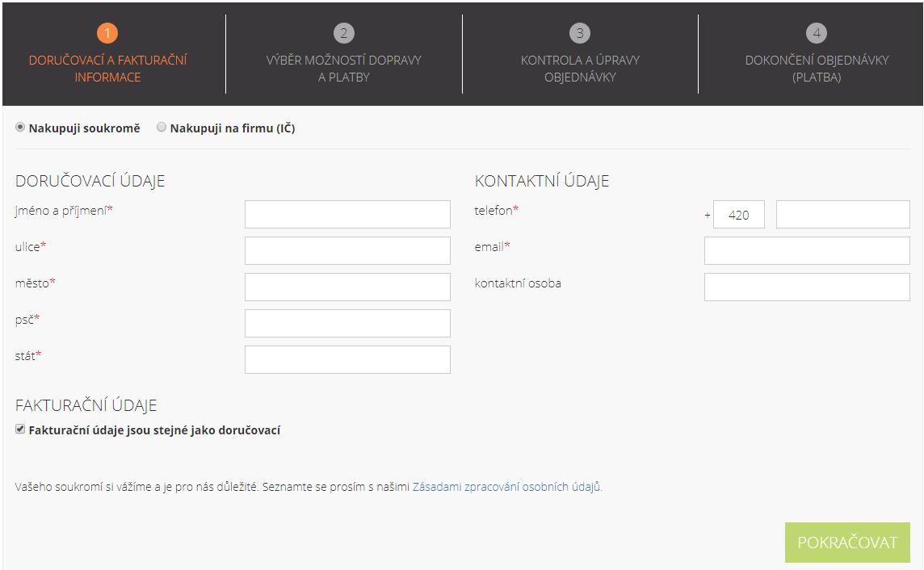
Task: Go to 'Kontrola a úpravy objednávky' step
Action: point(580,69)
